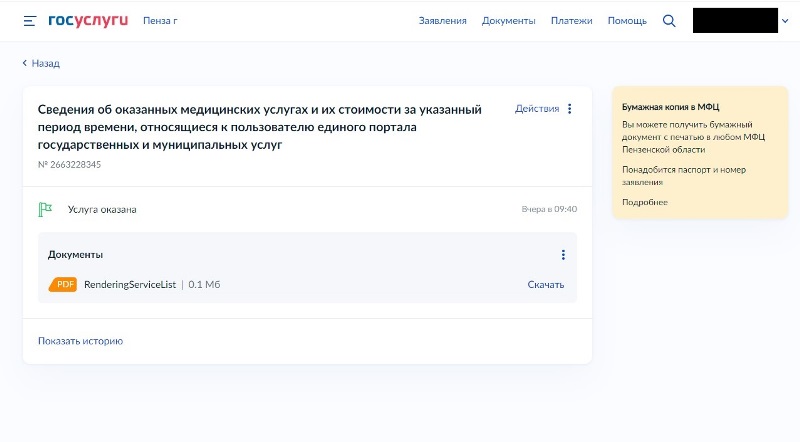Open the search magnifier icon
The height and width of the screenshot is (442, 800).
[x=669, y=21]
